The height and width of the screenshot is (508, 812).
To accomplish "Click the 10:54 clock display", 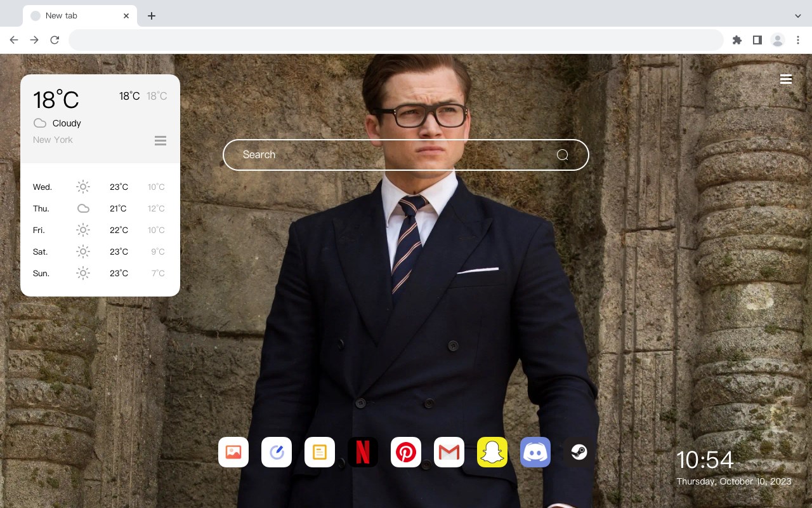I will 705,460.
